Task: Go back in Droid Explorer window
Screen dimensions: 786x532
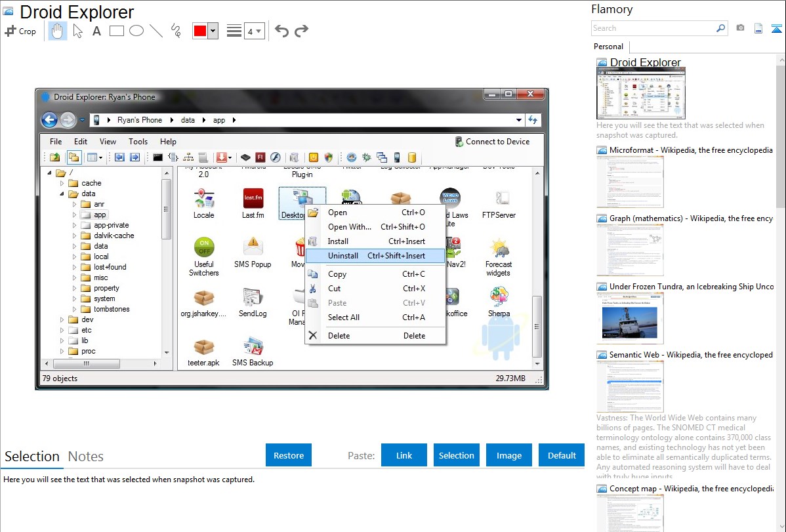Action: [50, 120]
